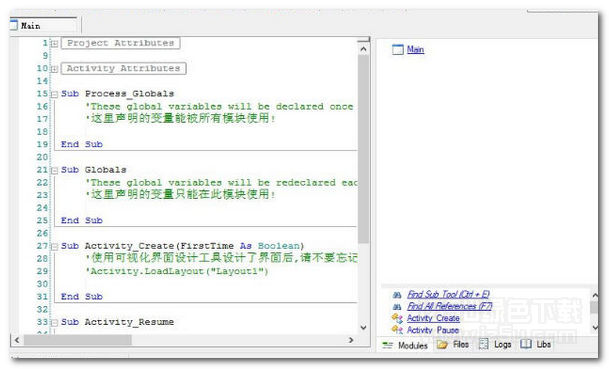
Task: Collapse the Process_Globals sub
Action: click(x=54, y=94)
